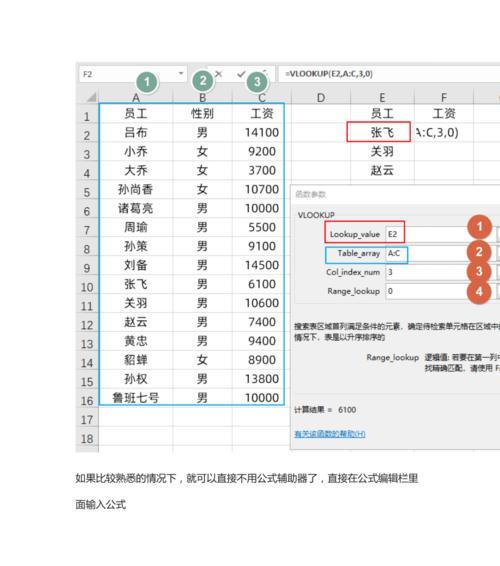Click gender cell 男 in 吕布 row

[x=203, y=132]
